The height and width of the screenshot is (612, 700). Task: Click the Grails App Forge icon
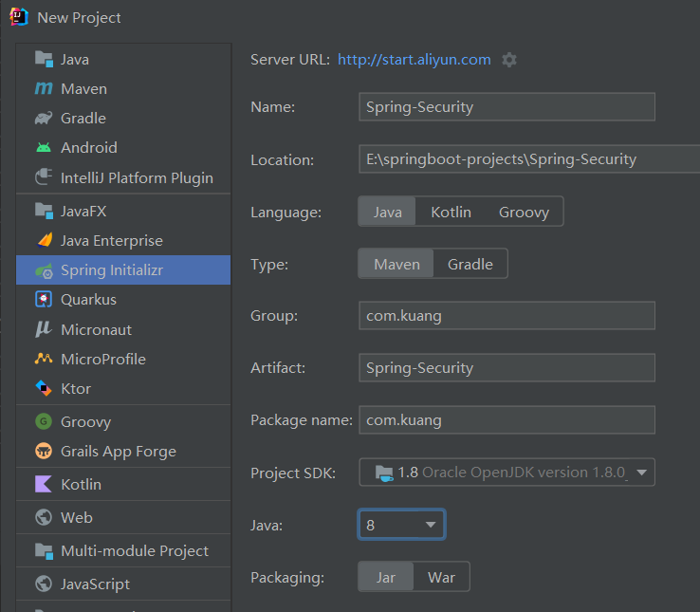tap(44, 452)
